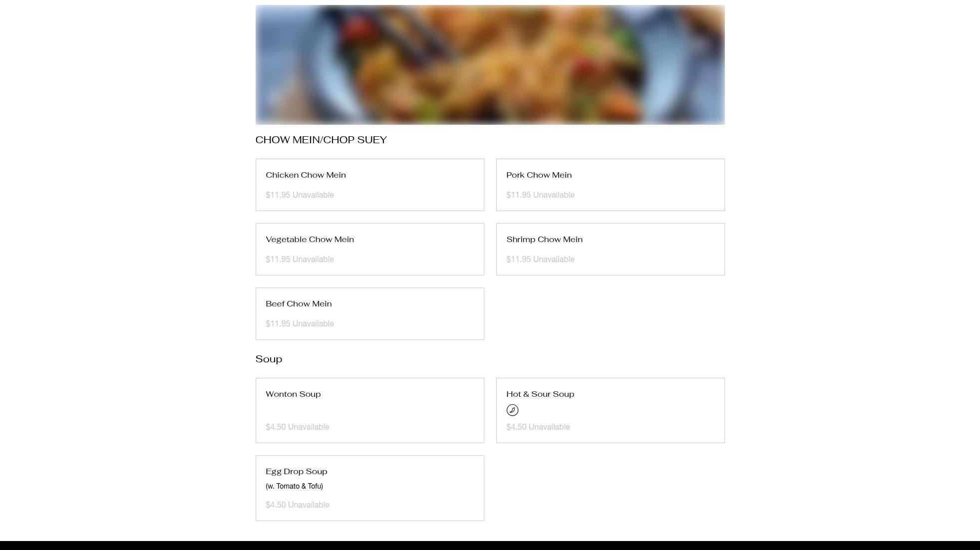Click the $11.95 Unavailable label on Shrimp Chow Mein
The height and width of the screenshot is (550, 980).
540,260
